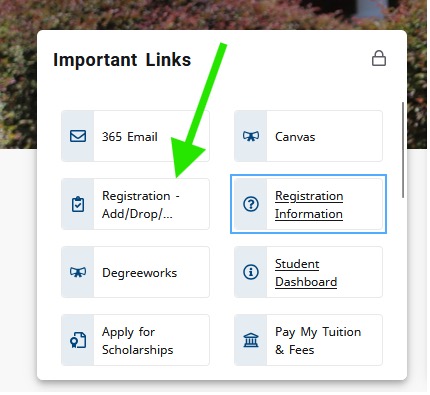Screen dimensions: 430x395
Task: Click the Important Links panel scrollbar
Action: coord(403,150)
